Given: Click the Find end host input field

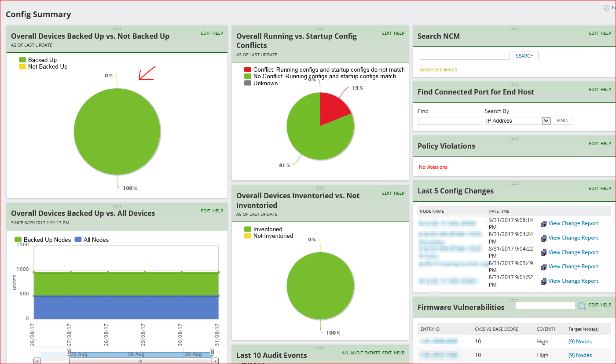Looking at the screenshot, I should (450, 121).
